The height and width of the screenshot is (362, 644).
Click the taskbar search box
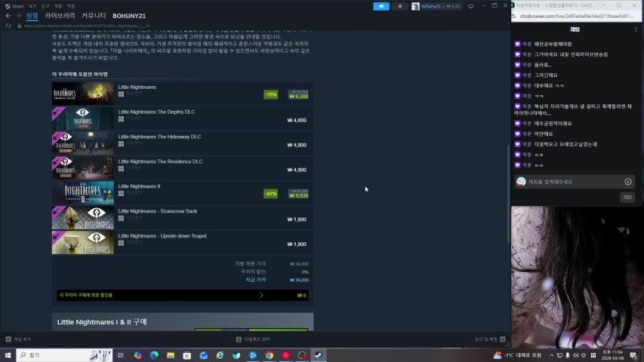coord(64,355)
